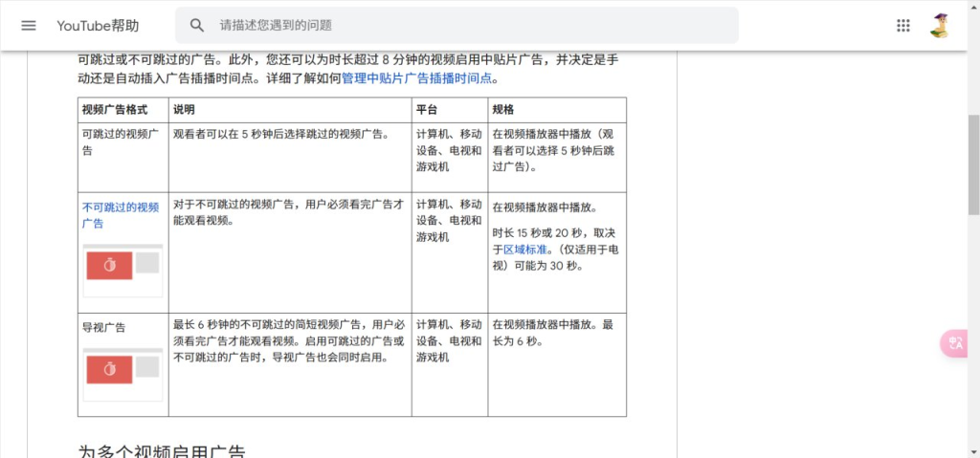Click the 导视广告 cell label
The image size is (980, 458).
point(103,327)
